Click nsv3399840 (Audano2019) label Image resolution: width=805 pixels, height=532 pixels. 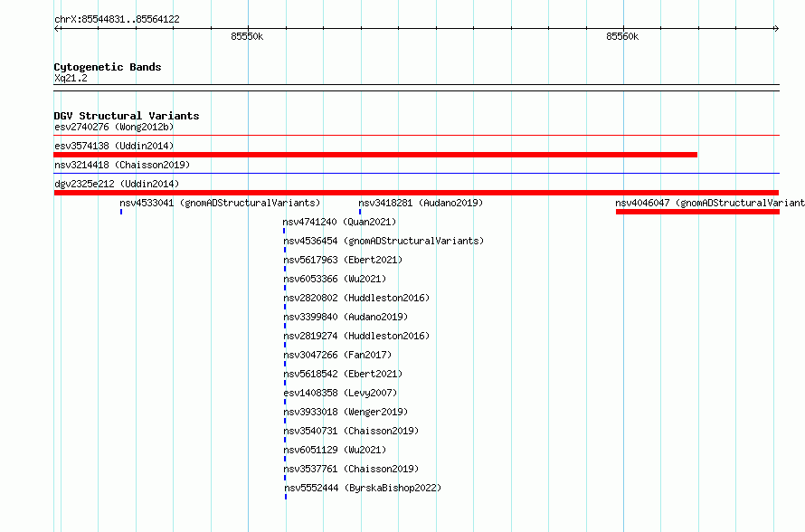click(346, 317)
